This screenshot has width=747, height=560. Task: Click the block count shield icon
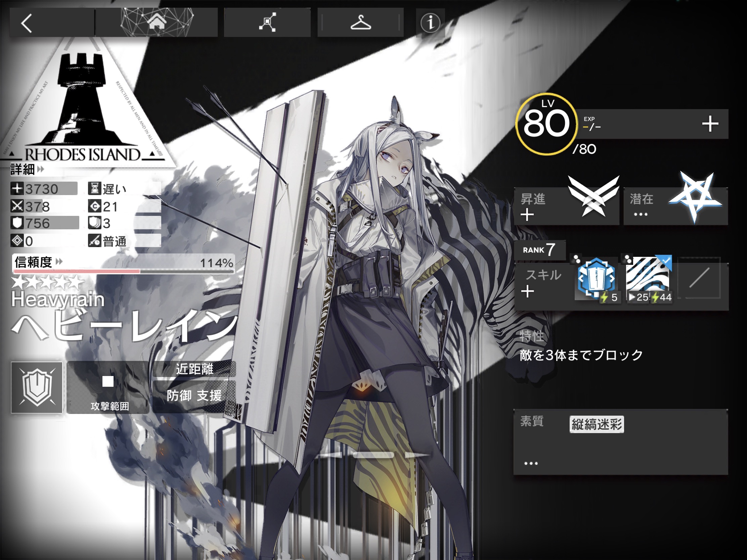pyautogui.click(x=95, y=223)
